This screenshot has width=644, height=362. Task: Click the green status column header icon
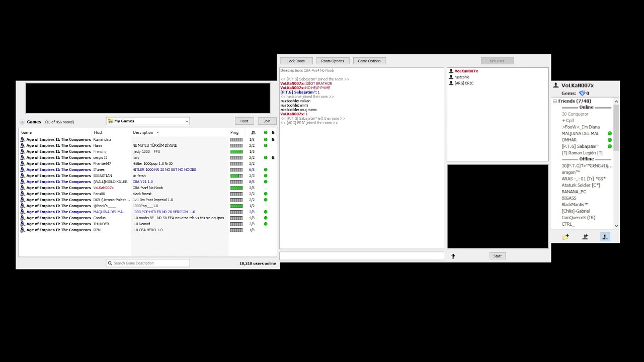266,133
